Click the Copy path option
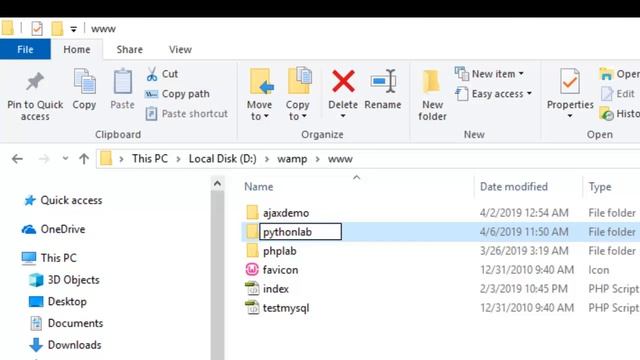The image size is (640, 360). (x=178, y=94)
